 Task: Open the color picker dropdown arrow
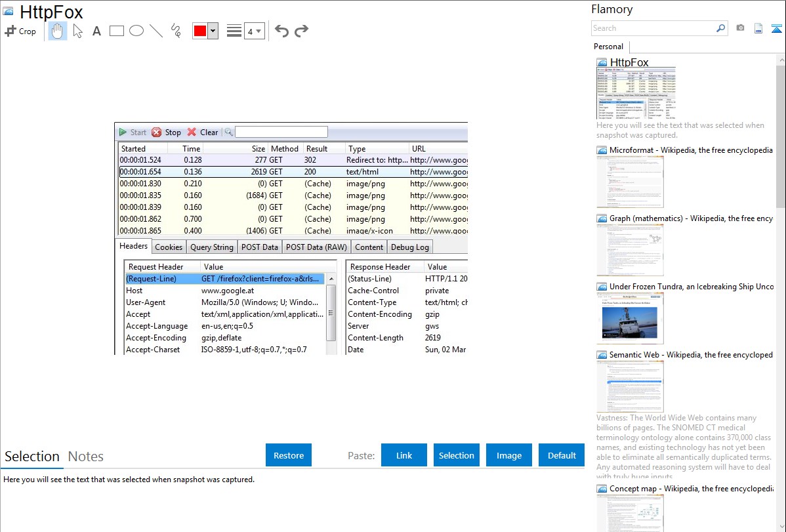(x=213, y=31)
